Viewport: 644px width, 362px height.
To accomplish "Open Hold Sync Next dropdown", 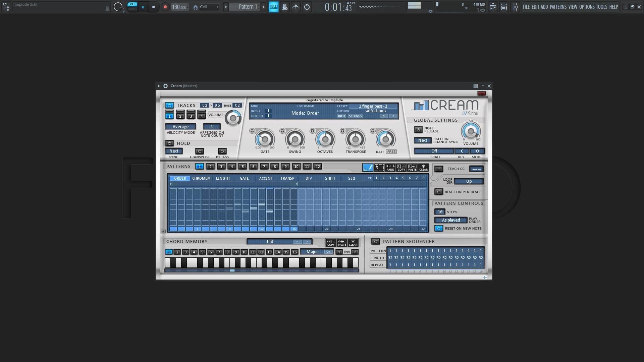I will click(x=174, y=151).
